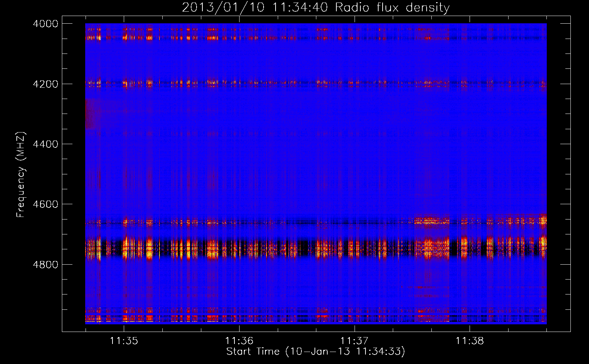Click the plot title 'Radio flux density'
Image resolution: width=589 pixels, height=364 pixels.
pos(392,7)
